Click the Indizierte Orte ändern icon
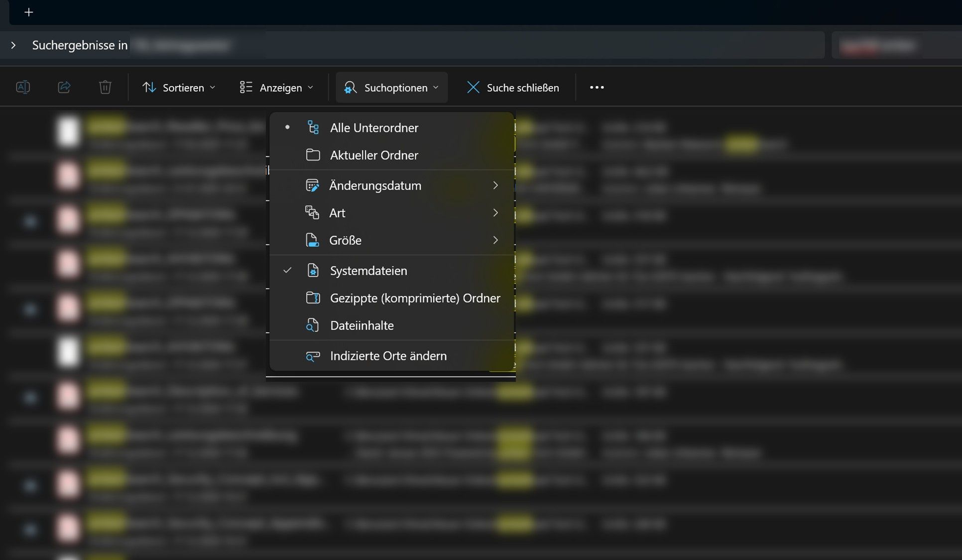The height and width of the screenshot is (560, 962). click(312, 356)
